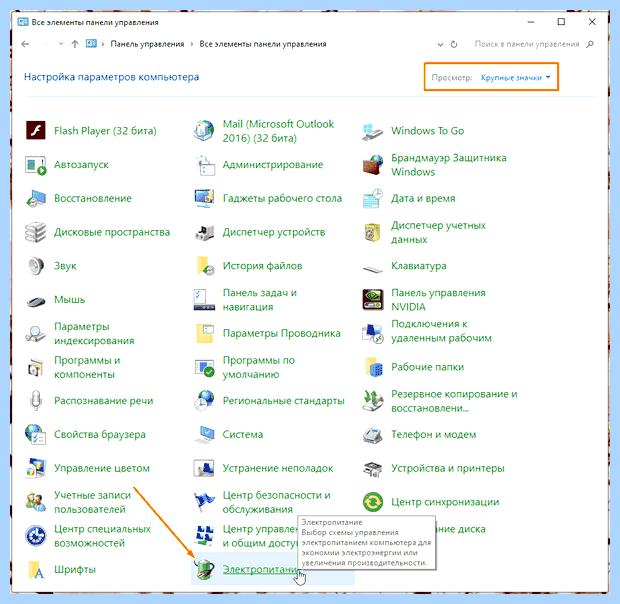Click the Электропитание link
Image resolution: width=620 pixels, height=604 pixels.
[261, 569]
